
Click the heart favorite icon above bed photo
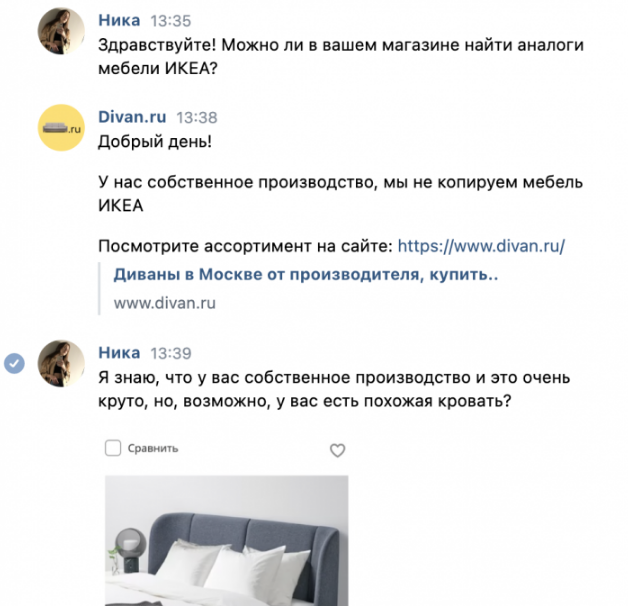tap(337, 450)
